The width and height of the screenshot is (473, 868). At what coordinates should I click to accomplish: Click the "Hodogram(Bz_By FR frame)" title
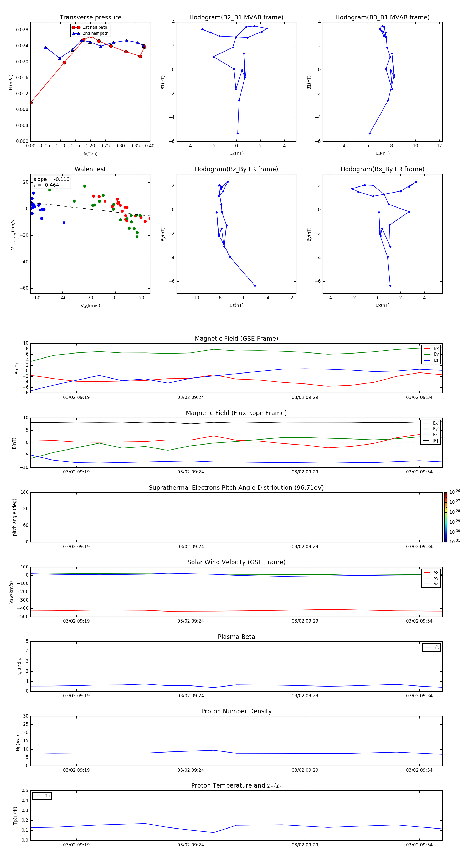click(236, 169)
